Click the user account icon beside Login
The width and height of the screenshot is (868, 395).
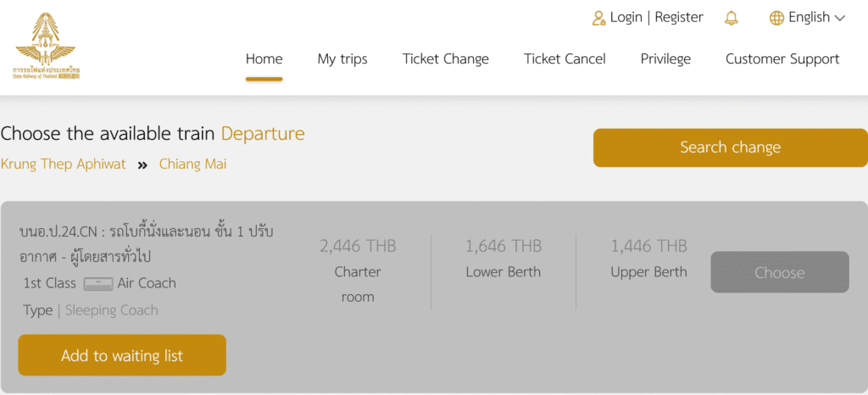pos(599,18)
